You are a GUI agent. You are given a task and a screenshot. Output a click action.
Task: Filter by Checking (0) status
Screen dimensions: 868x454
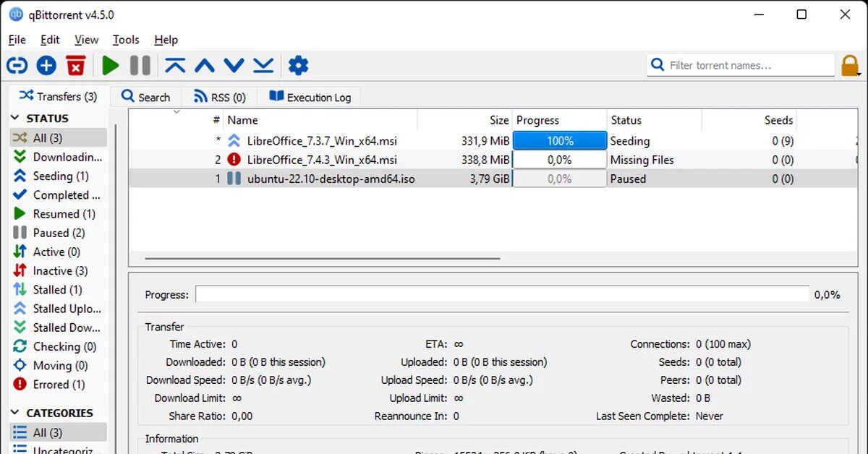click(x=58, y=346)
